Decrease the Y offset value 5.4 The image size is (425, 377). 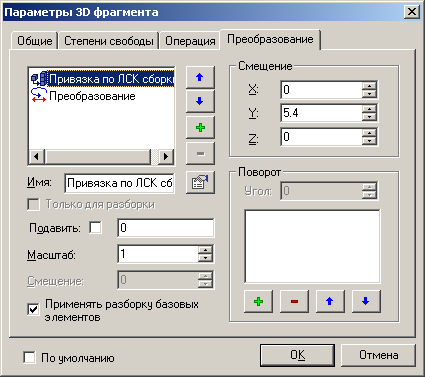[x=369, y=117]
